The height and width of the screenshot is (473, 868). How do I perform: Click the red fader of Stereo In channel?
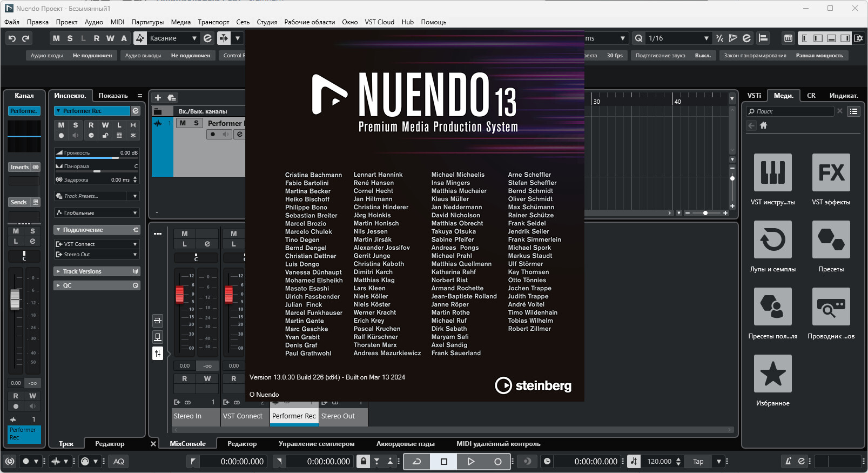tap(180, 295)
